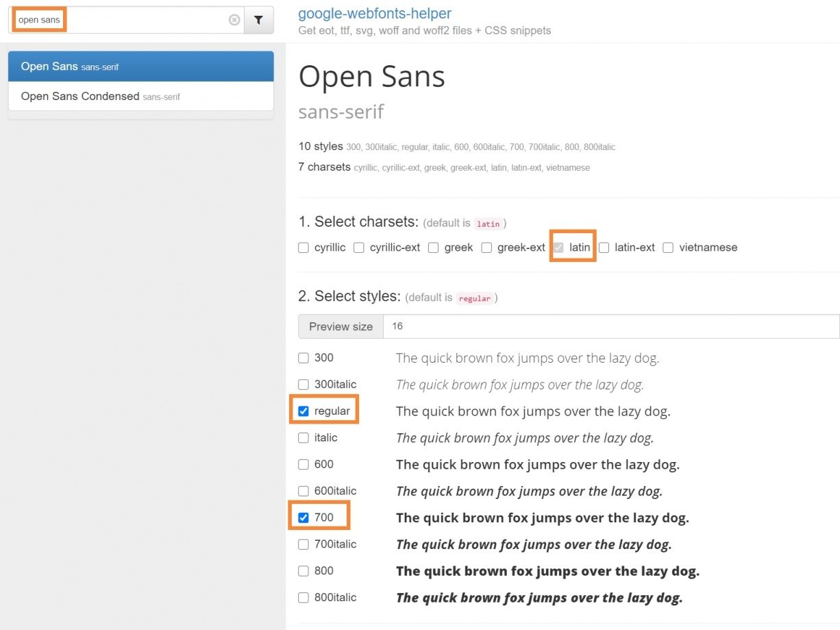Uncheck the regular style checkbox
Screen dimensions: 840x630
[x=304, y=411]
